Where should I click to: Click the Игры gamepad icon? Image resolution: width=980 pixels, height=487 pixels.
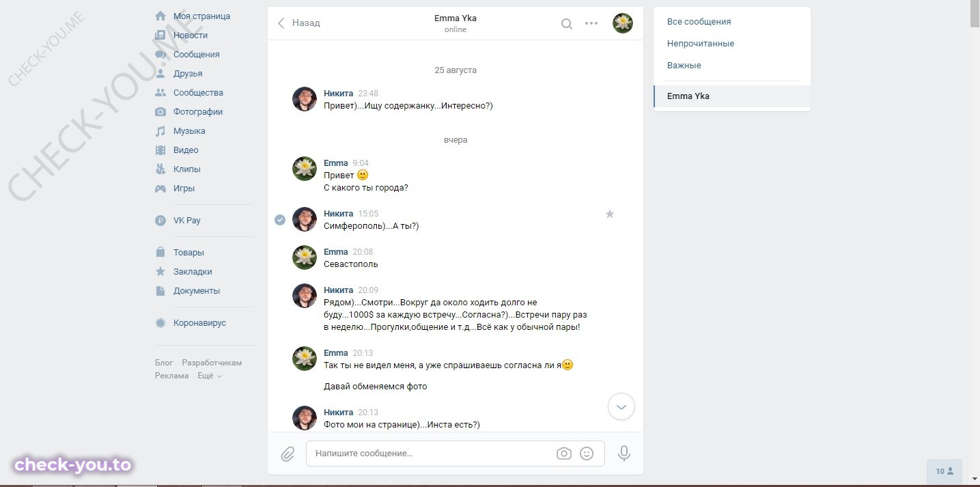(x=160, y=188)
